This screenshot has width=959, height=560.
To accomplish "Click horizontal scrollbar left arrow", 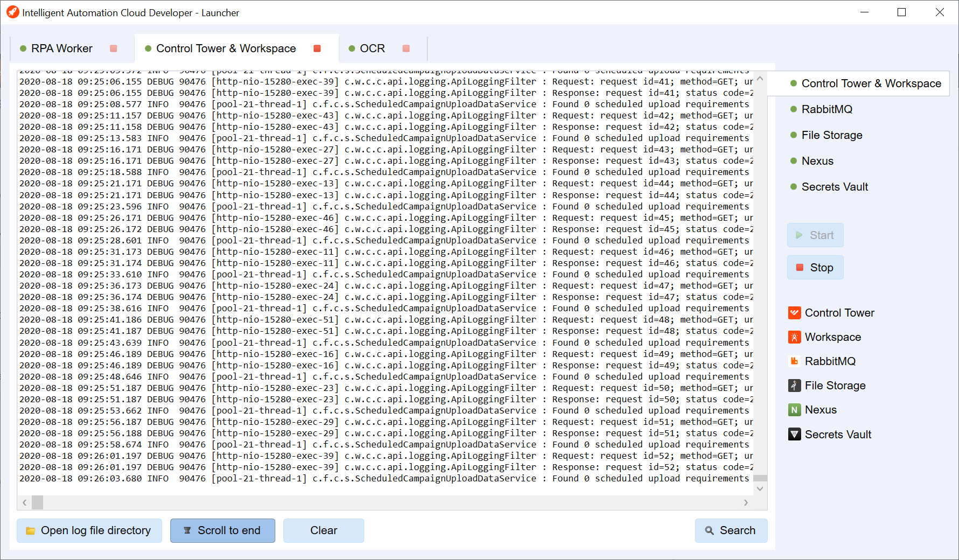I will tap(24, 502).
